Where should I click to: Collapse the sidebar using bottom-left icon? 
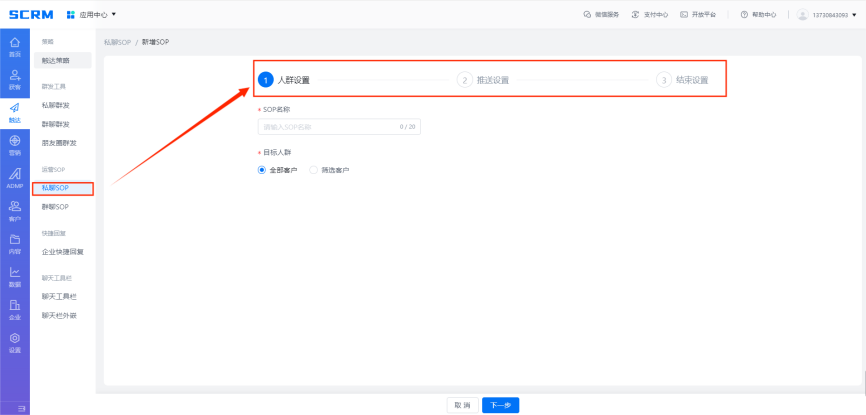click(21, 408)
